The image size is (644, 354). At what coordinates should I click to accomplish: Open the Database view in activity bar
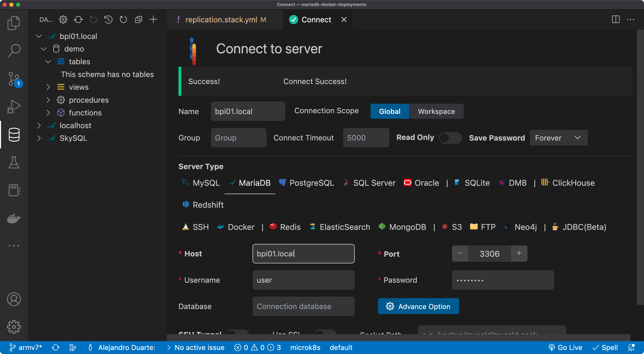(x=14, y=135)
